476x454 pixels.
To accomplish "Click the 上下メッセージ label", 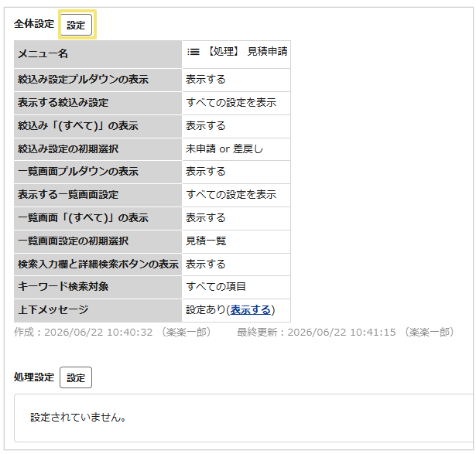I will coord(53,310).
